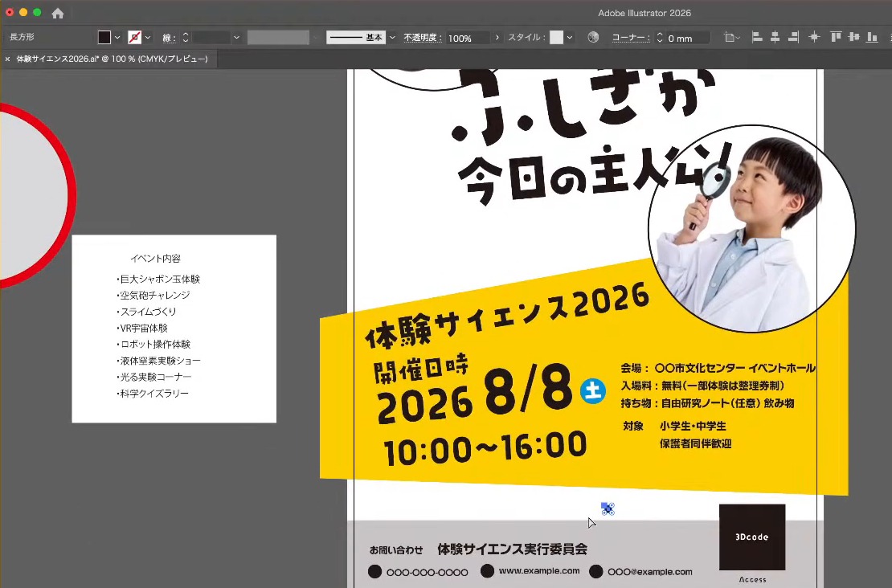Click the black dot before phone number

coord(375,571)
